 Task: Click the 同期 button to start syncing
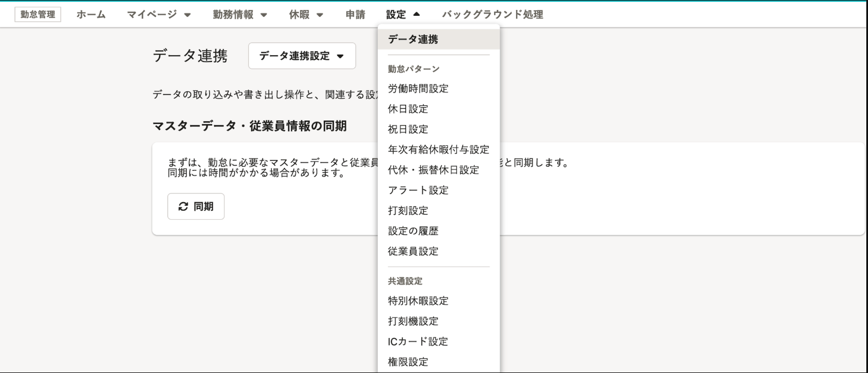(196, 206)
